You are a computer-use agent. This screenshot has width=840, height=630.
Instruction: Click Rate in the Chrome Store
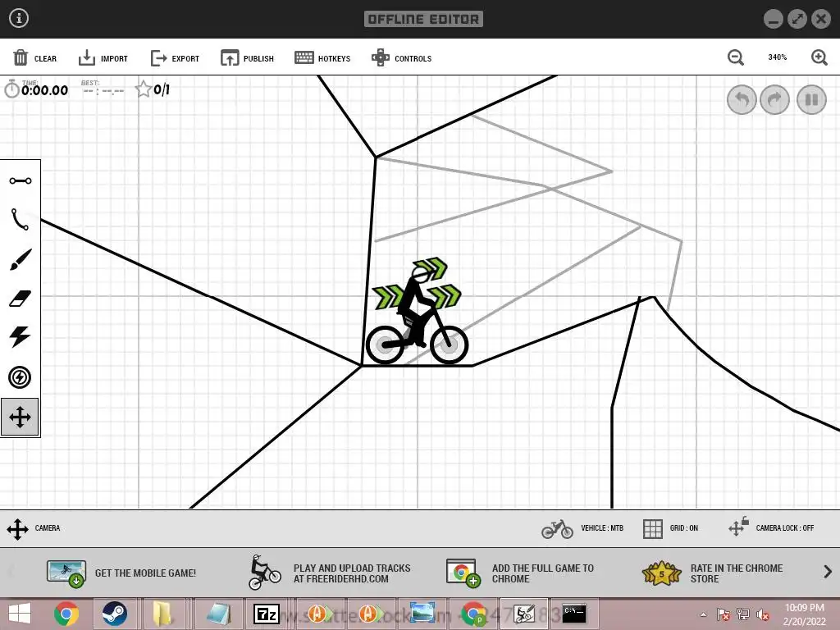tap(713, 573)
